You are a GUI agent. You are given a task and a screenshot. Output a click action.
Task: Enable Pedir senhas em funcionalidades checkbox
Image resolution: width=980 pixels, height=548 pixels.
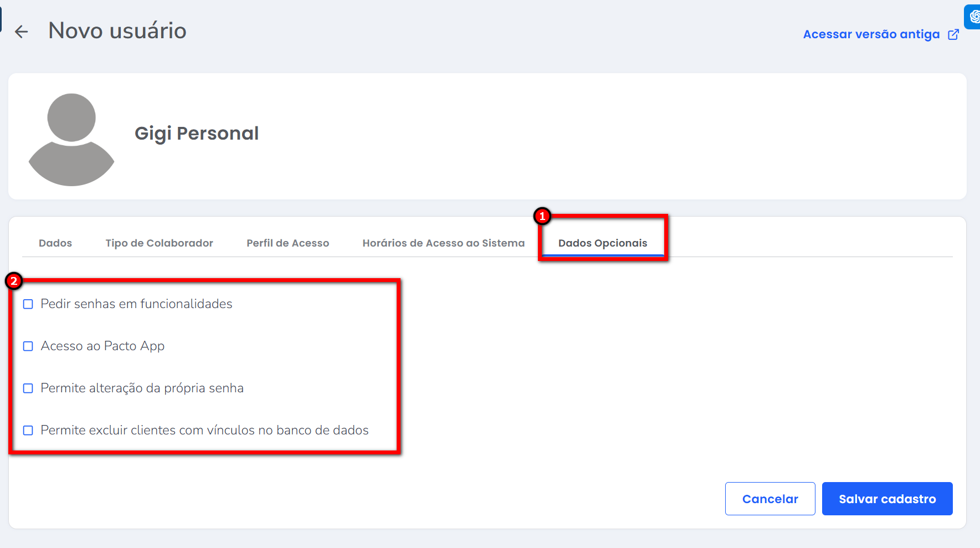[x=28, y=304]
